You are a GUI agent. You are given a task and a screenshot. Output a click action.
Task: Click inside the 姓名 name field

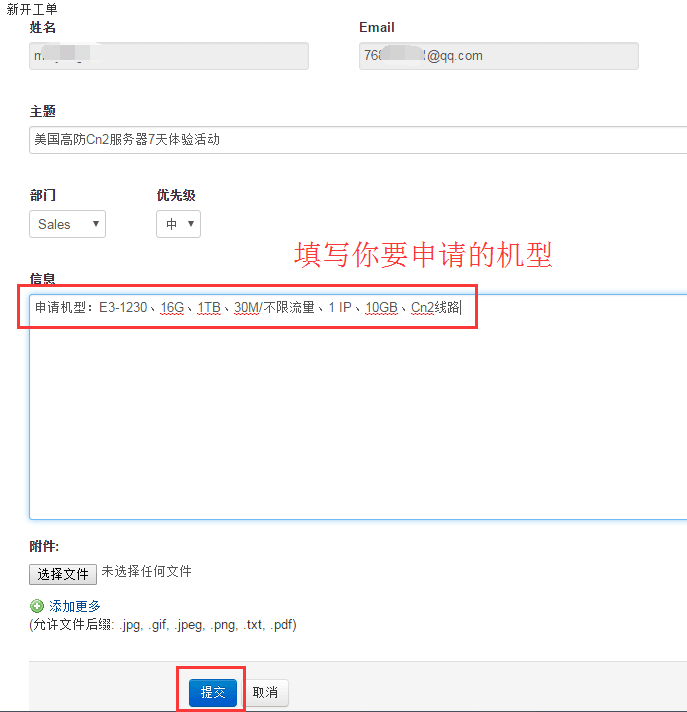pos(168,56)
